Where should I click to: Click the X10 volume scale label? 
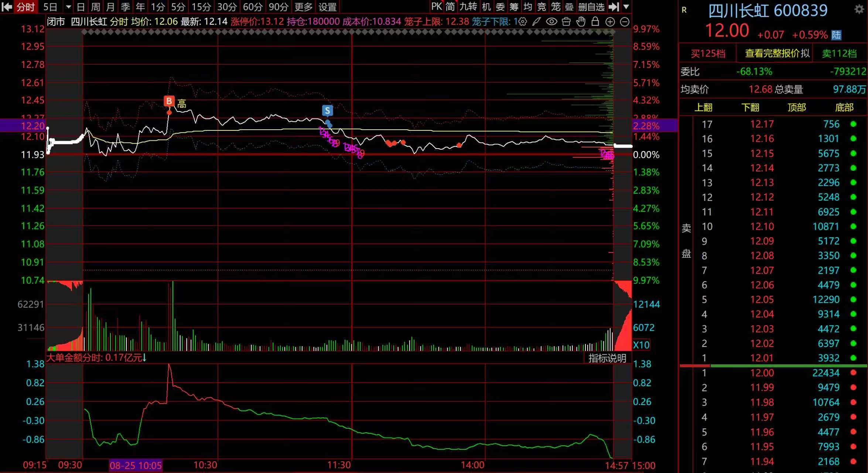click(x=641, y=345)
